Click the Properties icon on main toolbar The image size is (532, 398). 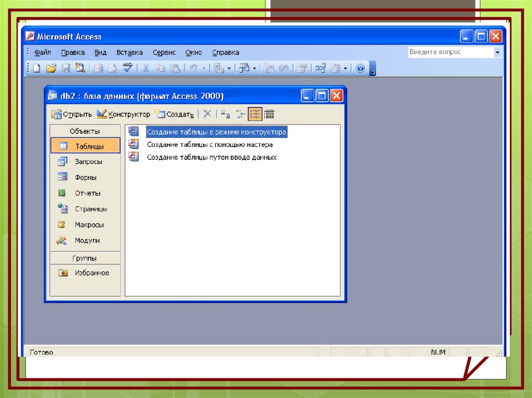[302, 68]
